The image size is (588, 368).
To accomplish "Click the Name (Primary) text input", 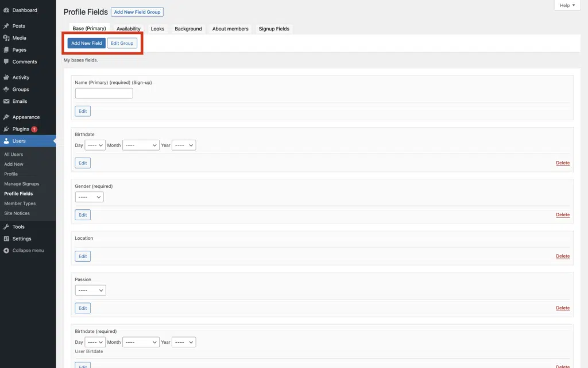I will (104, 93).
